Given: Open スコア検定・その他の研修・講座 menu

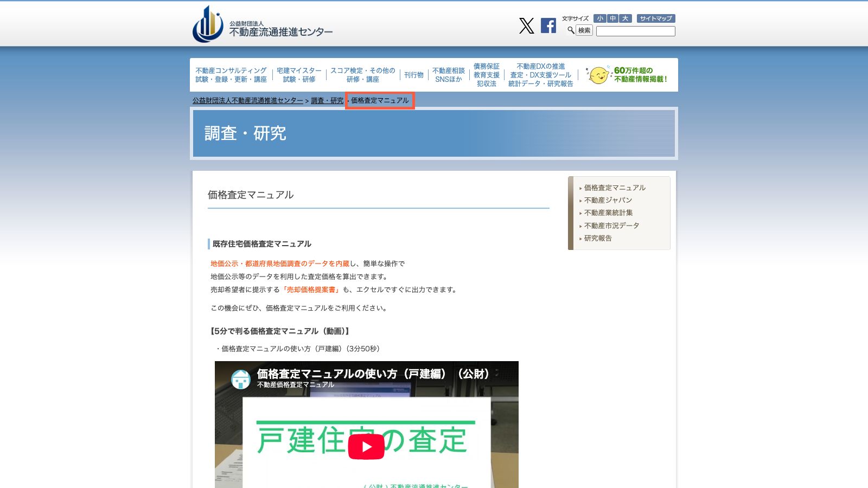Looking at the screenshot, I should pos(362,75).
